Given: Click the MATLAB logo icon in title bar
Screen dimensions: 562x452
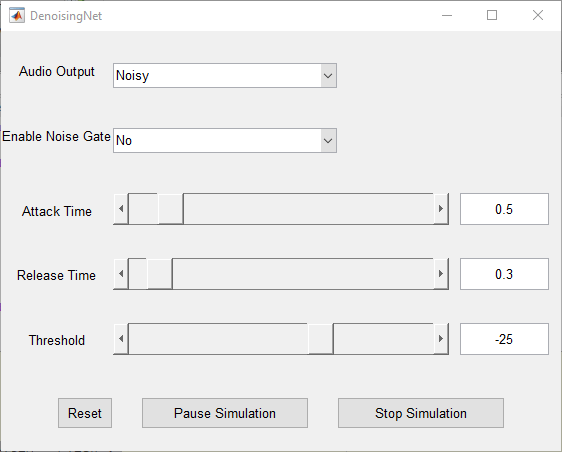Looking at the screenshot, I should point(17,15).
